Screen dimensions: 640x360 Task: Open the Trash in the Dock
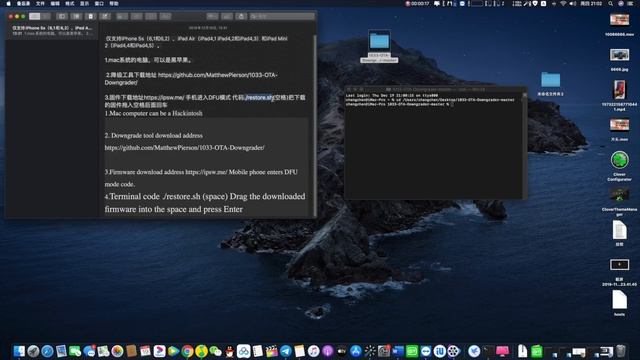(x=621, y=351)
